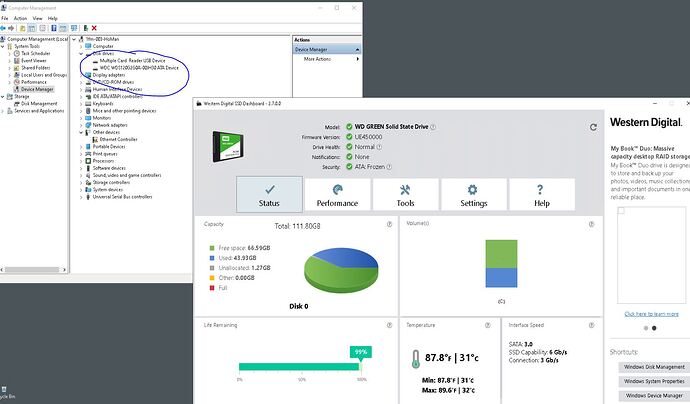Collapse the Other devices node

[x=81, y=132]
